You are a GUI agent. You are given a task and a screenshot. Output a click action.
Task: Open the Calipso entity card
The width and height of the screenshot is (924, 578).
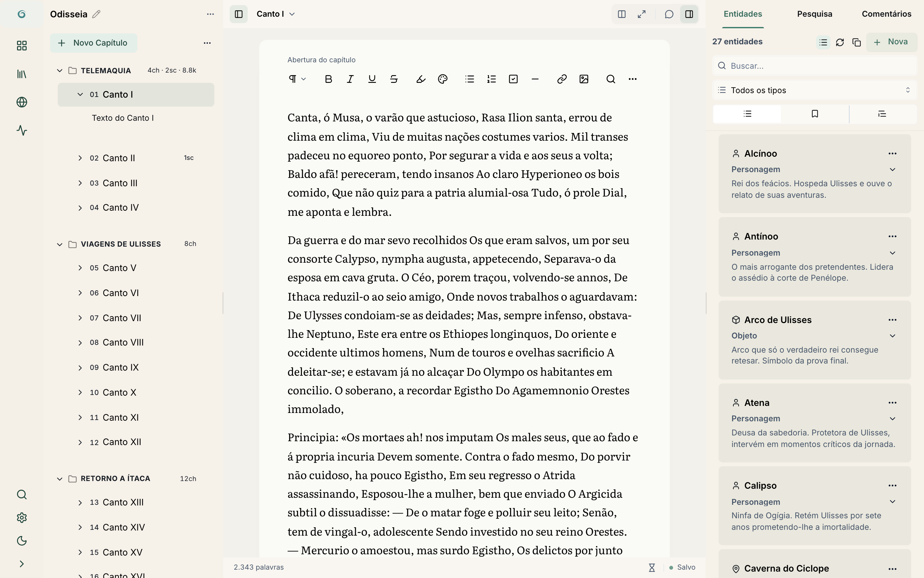tap(814, 505)
